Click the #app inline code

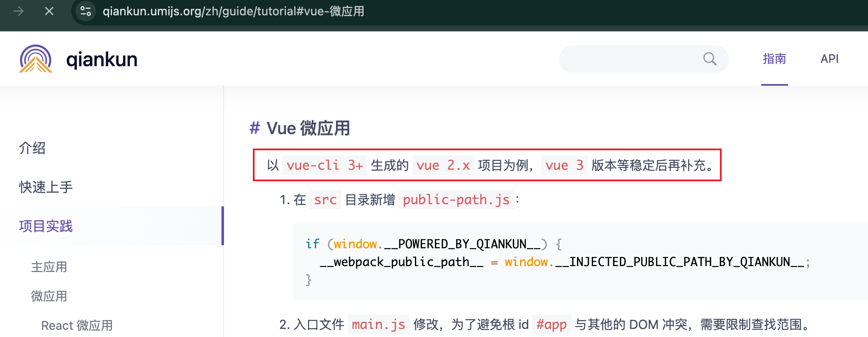[x=552, y=325]
